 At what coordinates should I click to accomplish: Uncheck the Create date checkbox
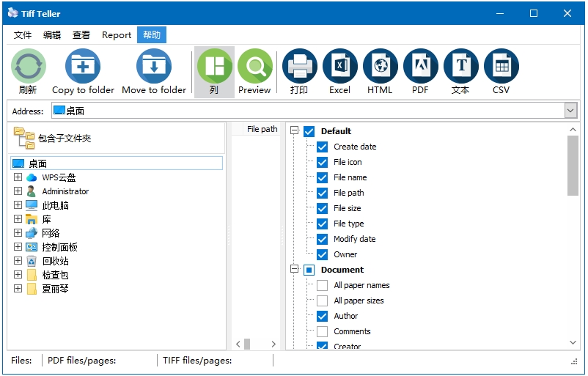(322, 147)
